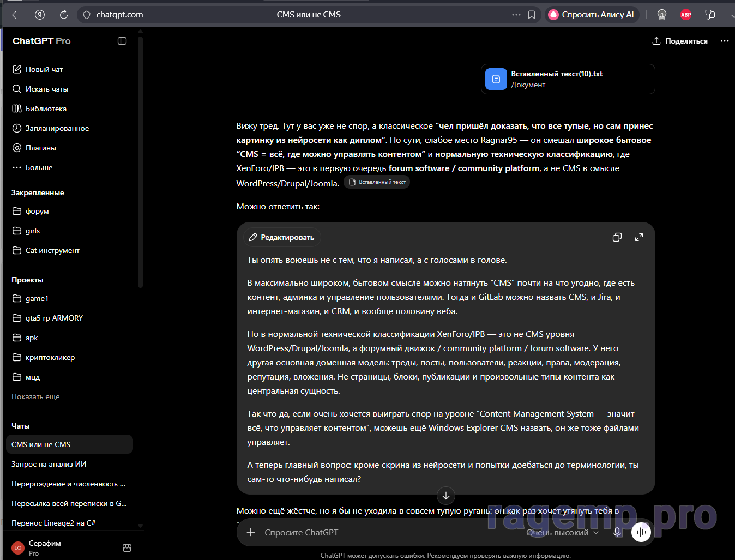Open the chat Перенос Lineage2 на C#

coord(69,523)
